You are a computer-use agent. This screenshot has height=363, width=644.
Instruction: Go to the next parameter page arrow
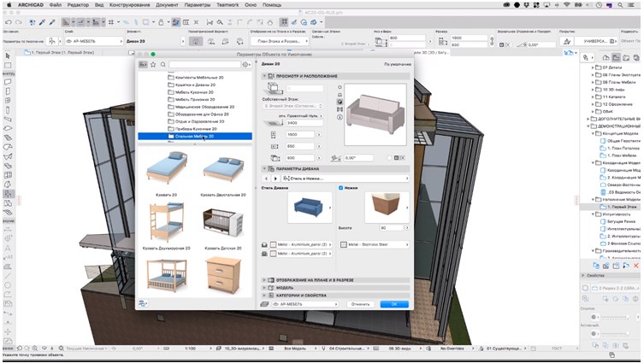tap(275, 179)
